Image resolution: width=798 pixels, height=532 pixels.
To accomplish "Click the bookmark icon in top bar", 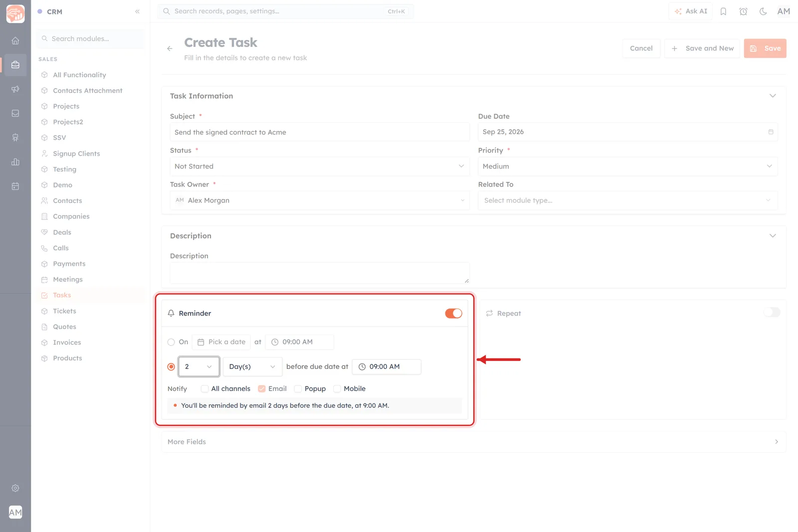I will pyautogui.click(x=723, y=11).
